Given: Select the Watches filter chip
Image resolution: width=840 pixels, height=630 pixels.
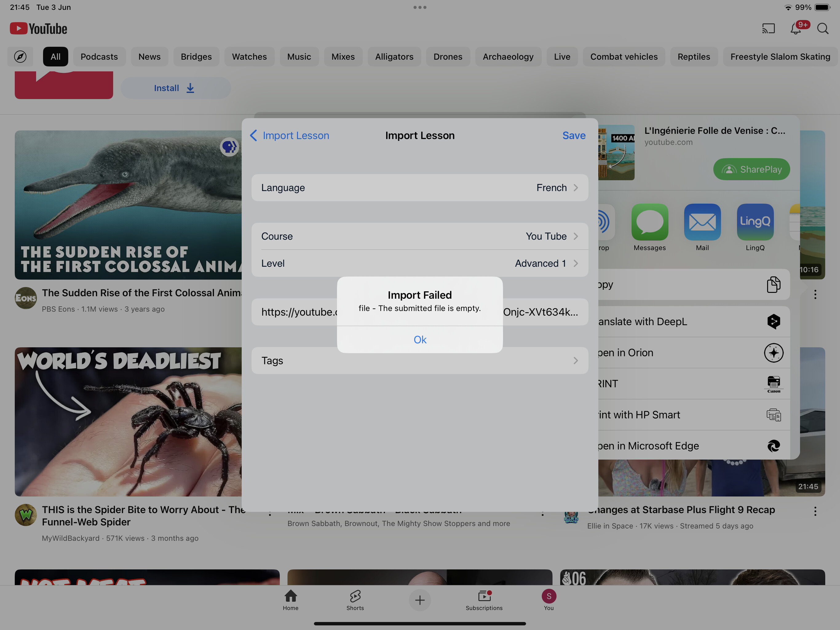Looking at the screenshot, I should click(249, 57).
